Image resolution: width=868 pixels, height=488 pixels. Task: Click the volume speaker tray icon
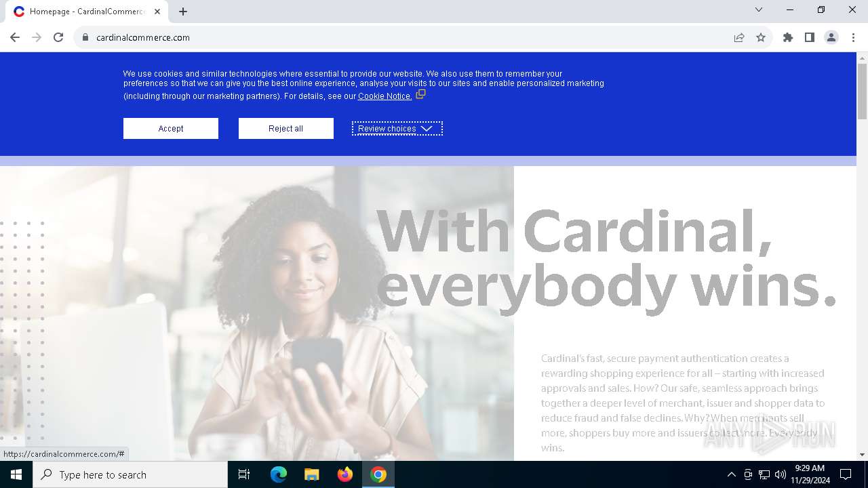point(781,474)
